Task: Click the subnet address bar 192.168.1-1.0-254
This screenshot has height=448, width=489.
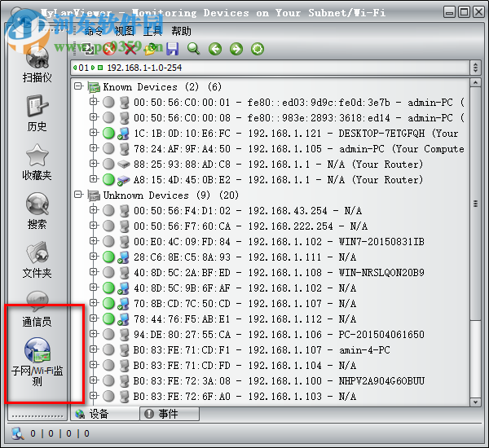Action: click(x=270, y=68)
